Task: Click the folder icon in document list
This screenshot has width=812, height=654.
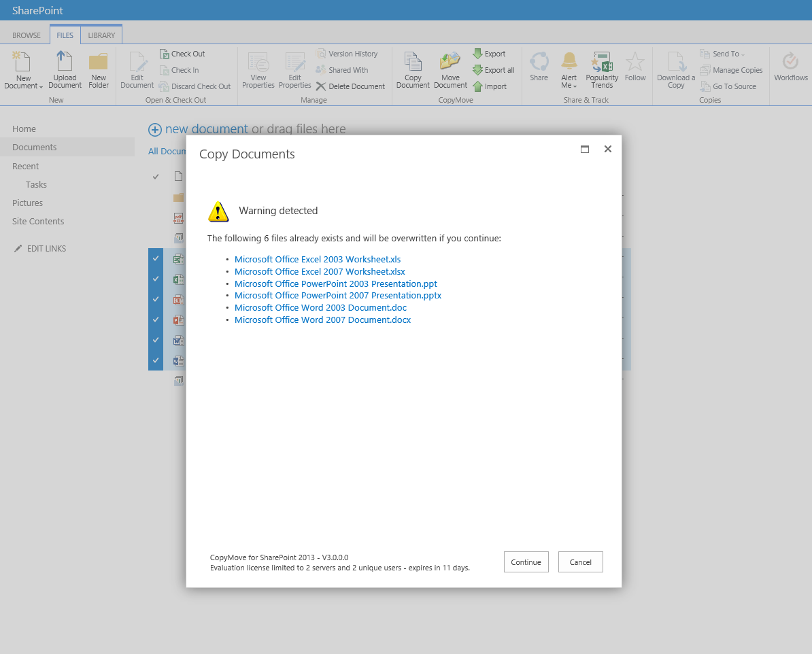Action: click(179, 197)
